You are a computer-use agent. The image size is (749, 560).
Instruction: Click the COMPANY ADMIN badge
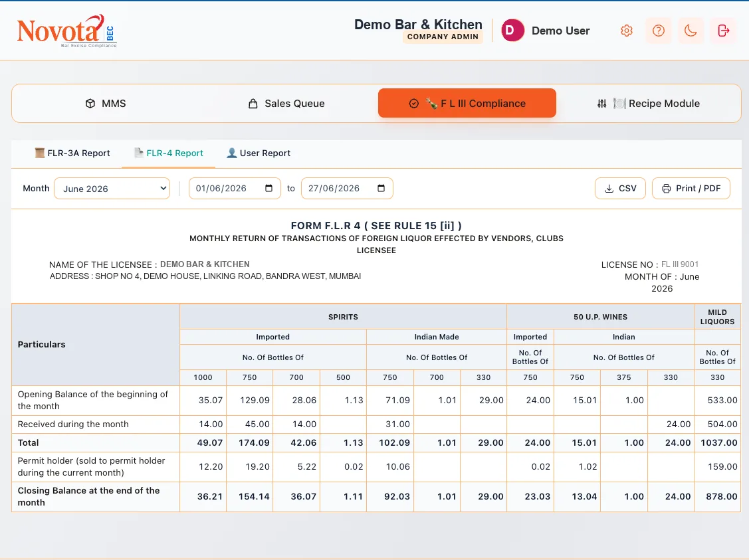[x=443, y=37]
